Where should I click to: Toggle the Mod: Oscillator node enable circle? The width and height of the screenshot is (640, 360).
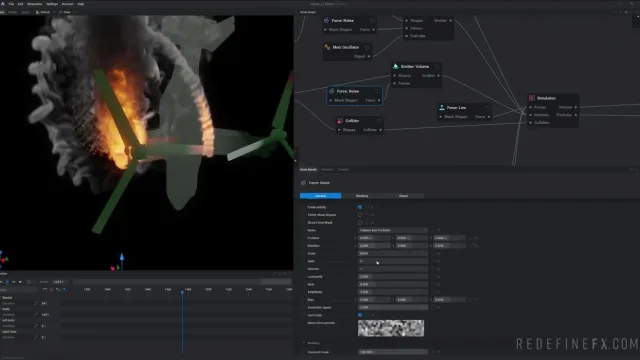(x=367, y=47)
